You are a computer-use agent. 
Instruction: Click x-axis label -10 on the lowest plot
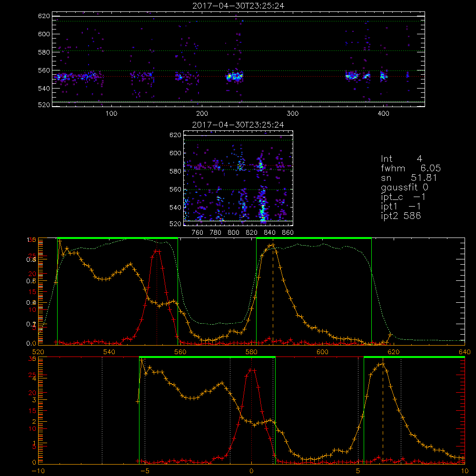[38, 471]
